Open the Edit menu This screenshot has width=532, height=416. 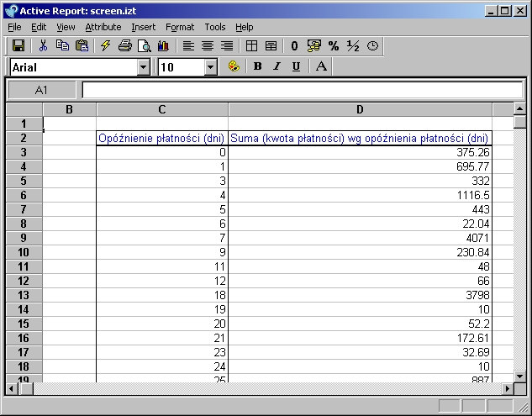(39, 27)
